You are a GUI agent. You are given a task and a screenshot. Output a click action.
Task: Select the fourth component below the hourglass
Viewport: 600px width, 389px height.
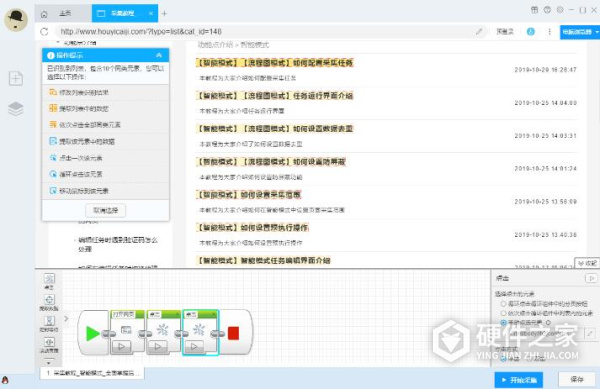(49, 344)
